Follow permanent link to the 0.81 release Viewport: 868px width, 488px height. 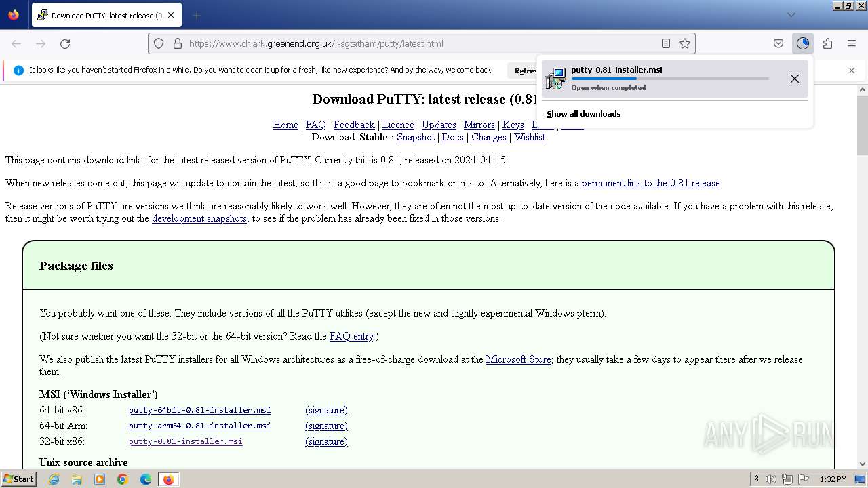651,183
